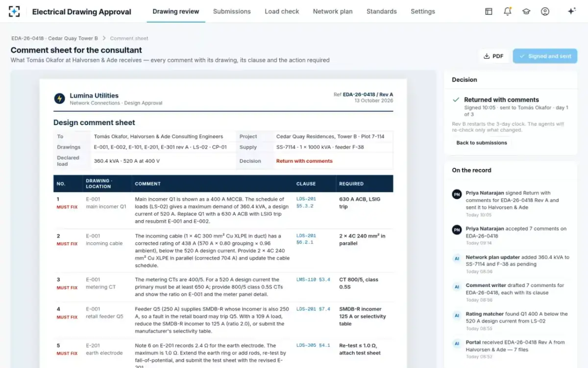Open the Settings tab

tap(423, 11)
